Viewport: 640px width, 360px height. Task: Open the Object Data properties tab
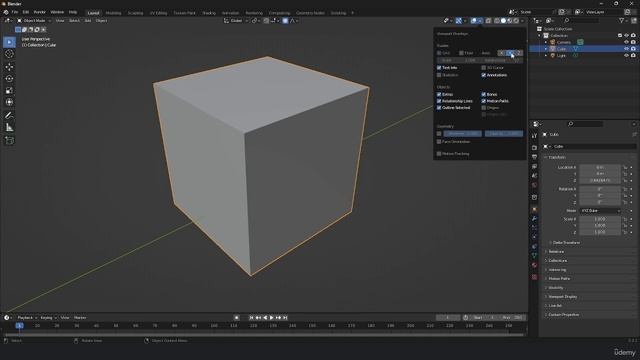click(x=534, y=256)
